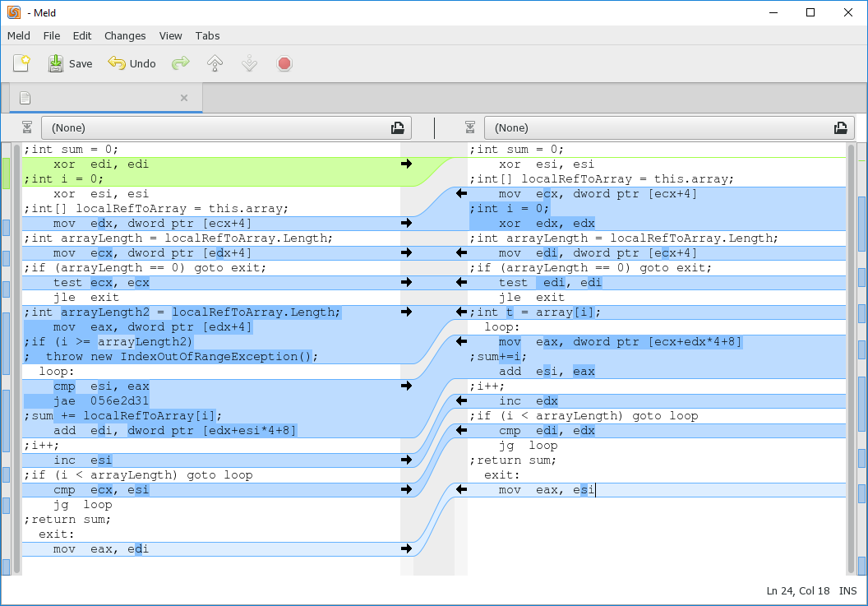Click ';sum+=i;' line in right pane

(497, 357)
